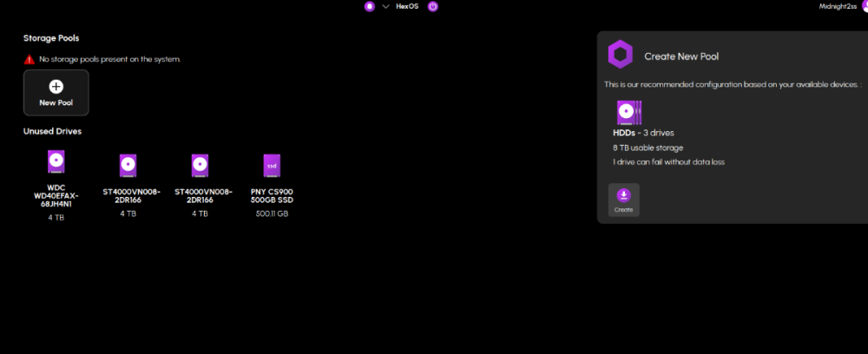Click the hexagon Create New Pool icon
The height and width of the screenshot is (354, 868).
619,56
